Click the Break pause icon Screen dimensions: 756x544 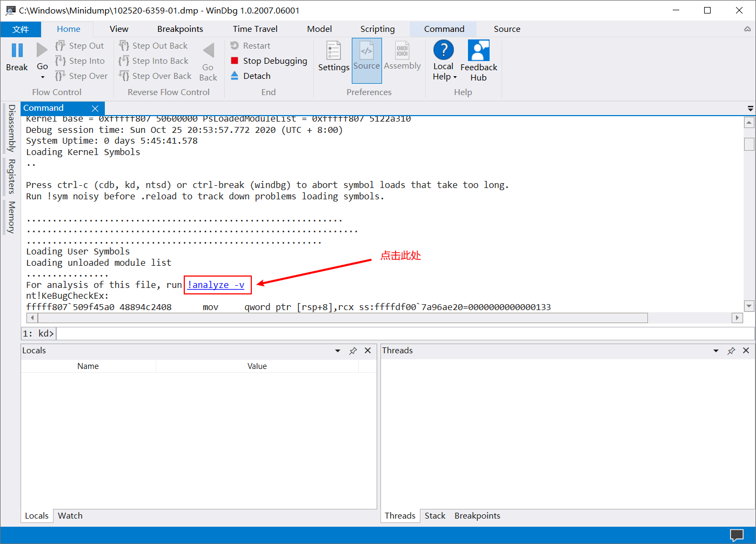17,50
